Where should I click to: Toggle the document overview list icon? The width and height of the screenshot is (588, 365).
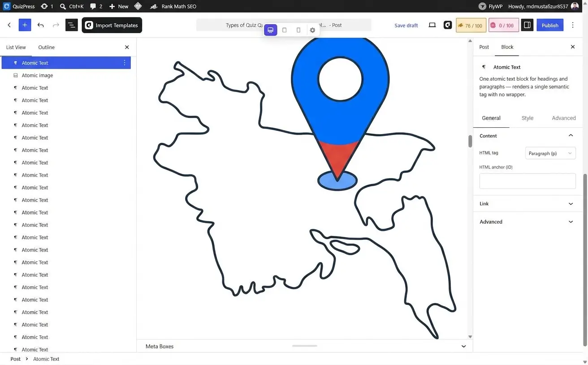72,25
